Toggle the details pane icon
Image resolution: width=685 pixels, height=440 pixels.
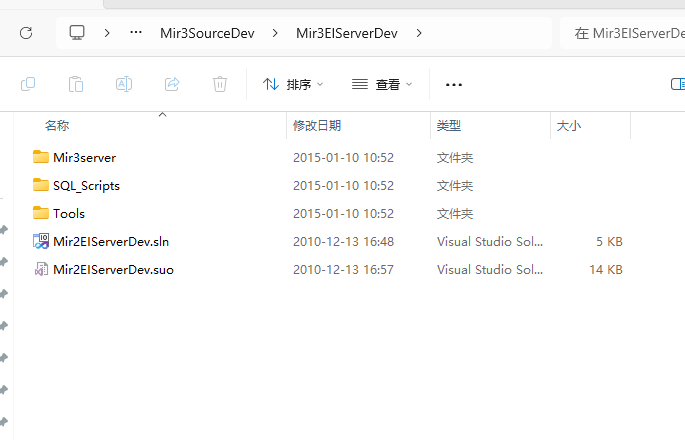point(678,84)
